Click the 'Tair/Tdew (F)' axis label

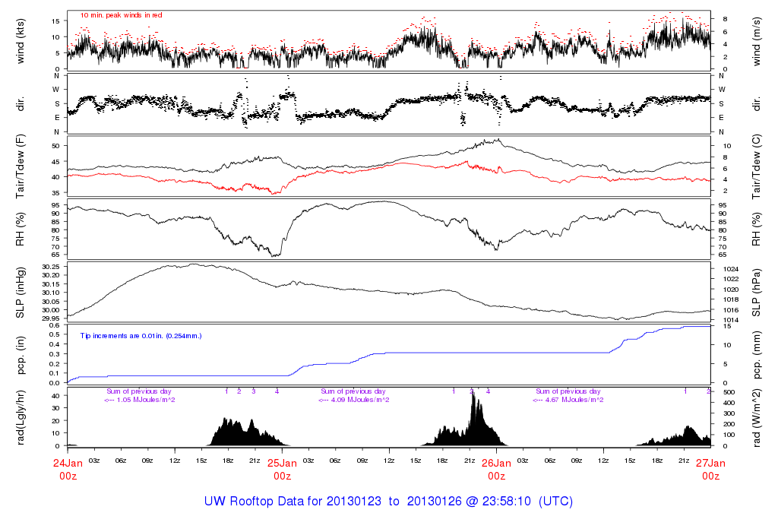pyautogui.click(x=21, y=166)
